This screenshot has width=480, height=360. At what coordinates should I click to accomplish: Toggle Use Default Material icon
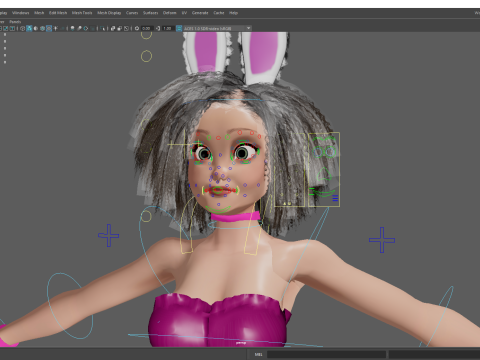click(x=36, y=28)
